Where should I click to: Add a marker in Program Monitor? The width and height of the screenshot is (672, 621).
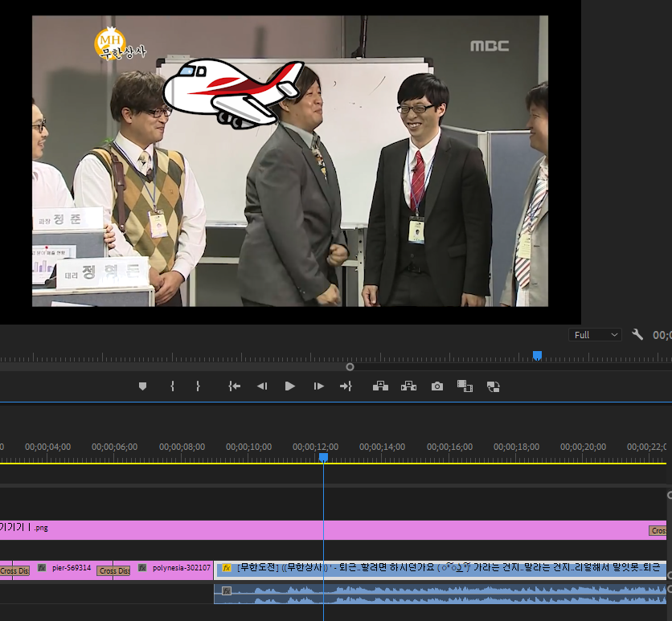click(x=143, y=386)
